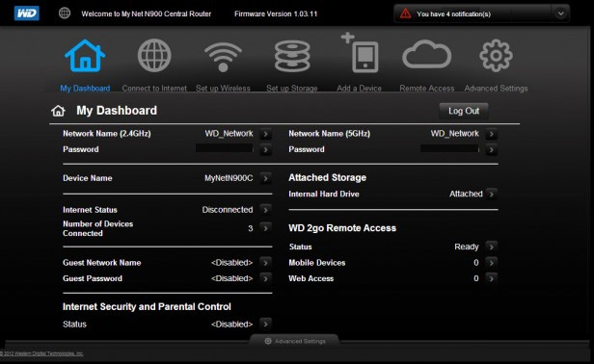
Task: Click the 'Attached Storage' heading
Action: pyautogui.click(x=327, y=177)
